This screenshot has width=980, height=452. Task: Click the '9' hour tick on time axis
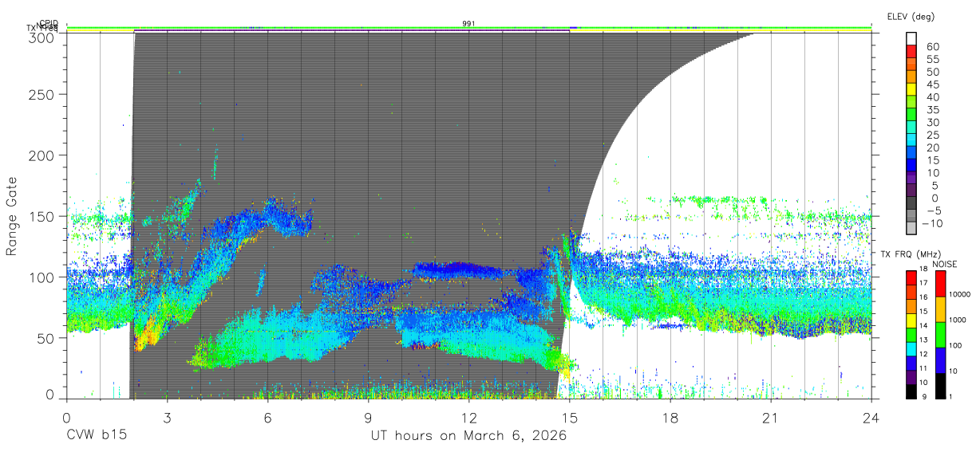369,417
